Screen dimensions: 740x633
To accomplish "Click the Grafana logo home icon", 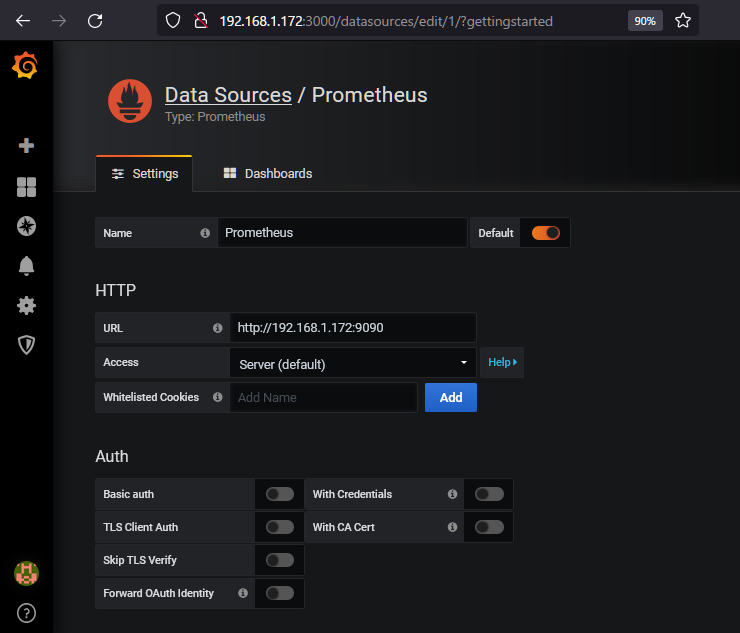I will pos(26,67).
